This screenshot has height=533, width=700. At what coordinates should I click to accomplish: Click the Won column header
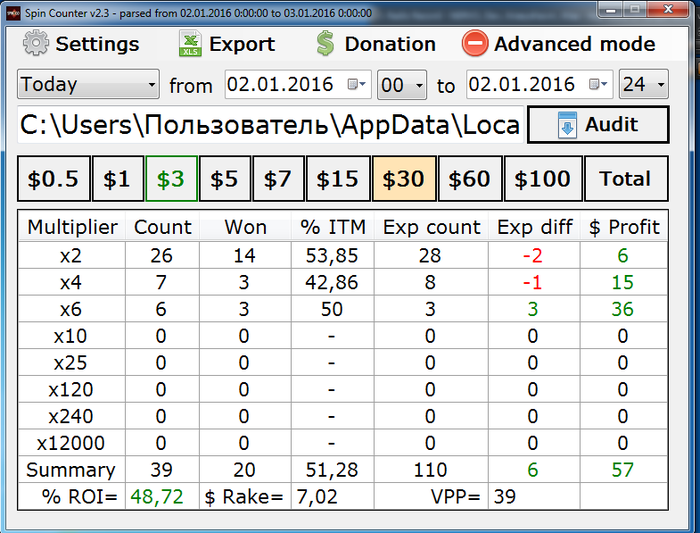(x=245, y=227)
